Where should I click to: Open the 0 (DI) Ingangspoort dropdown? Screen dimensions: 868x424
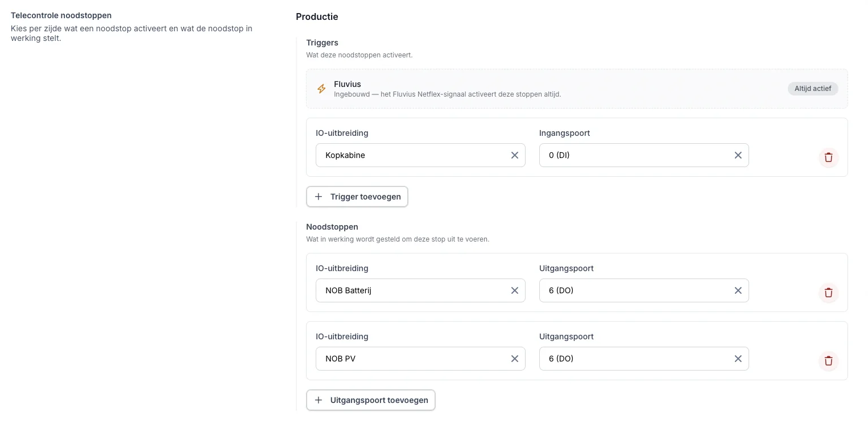click(644, 155)
